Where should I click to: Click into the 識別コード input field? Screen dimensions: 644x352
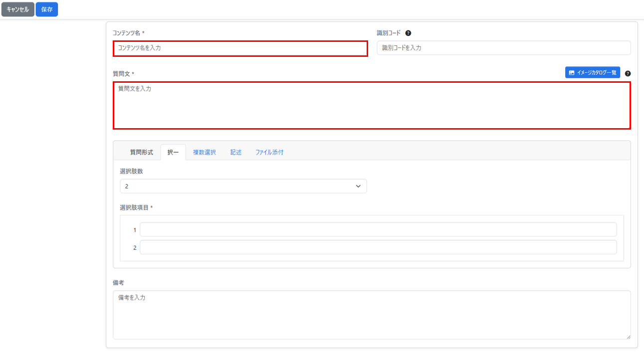coord(503,48)
